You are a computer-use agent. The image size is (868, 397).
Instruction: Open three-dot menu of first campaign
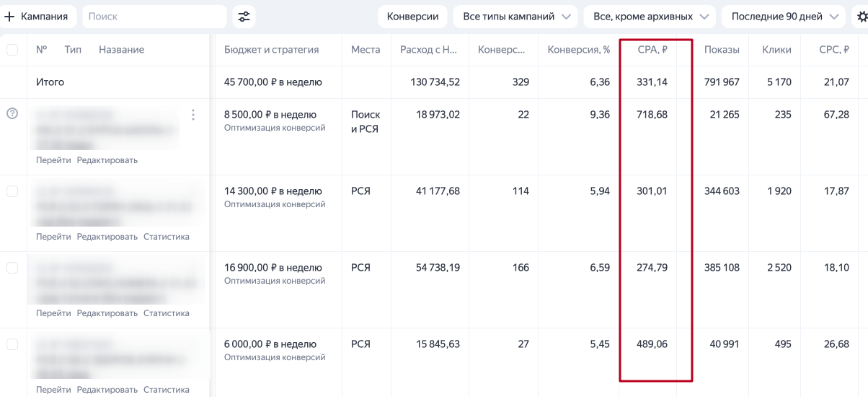[192, 115]
